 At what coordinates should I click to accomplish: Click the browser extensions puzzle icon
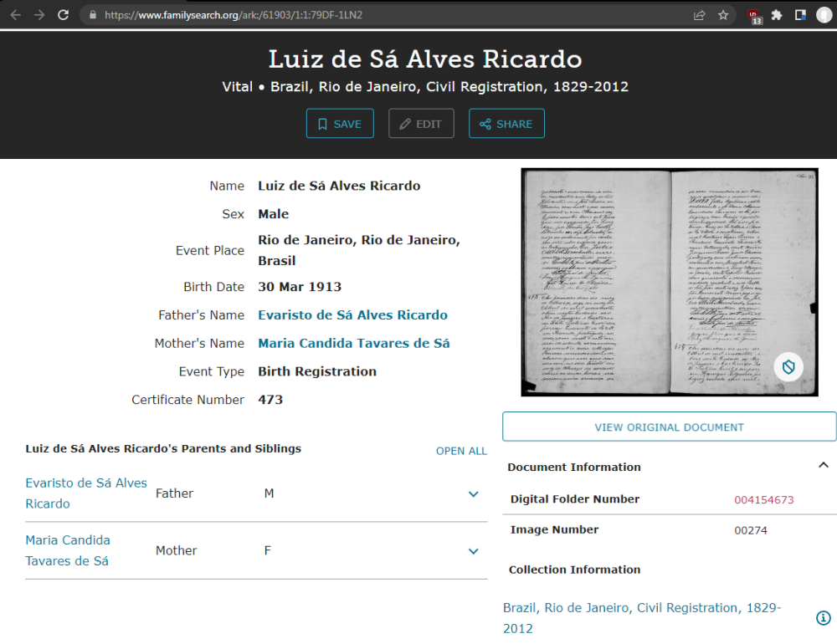(x=777, y=14)
